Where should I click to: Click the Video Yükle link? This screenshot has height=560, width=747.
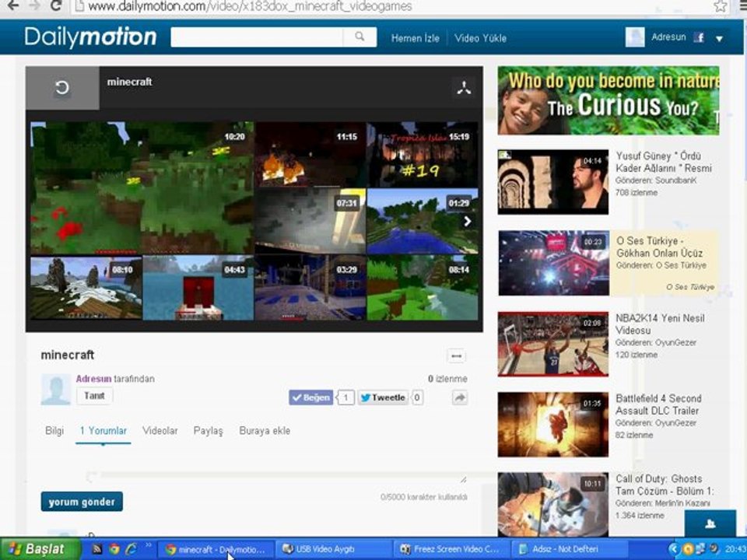[x=480, y=38]
